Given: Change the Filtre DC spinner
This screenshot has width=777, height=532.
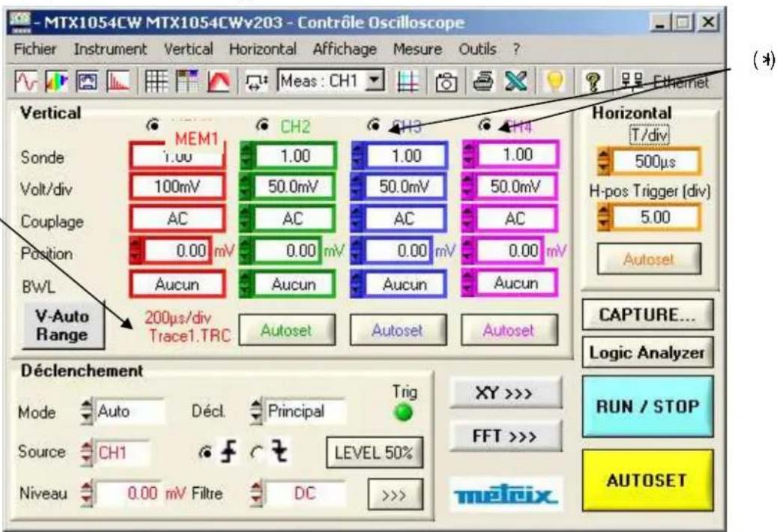Looking at the screenshot, I should 256,494.
